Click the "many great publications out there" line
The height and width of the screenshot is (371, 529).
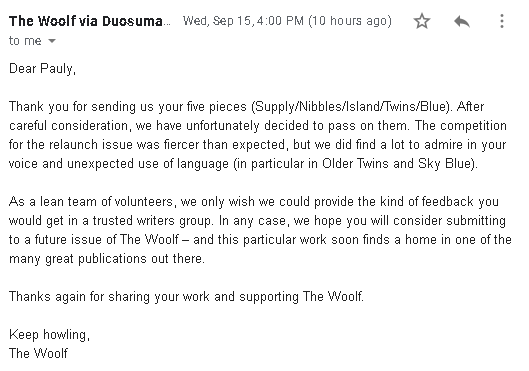(107, 259)
